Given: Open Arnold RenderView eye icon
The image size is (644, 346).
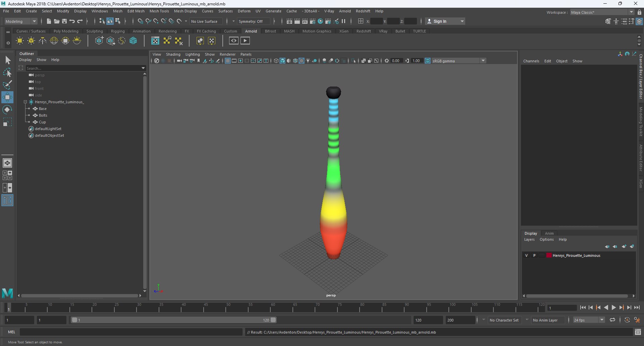Looking at the screenshot, I should click(234, 41).
